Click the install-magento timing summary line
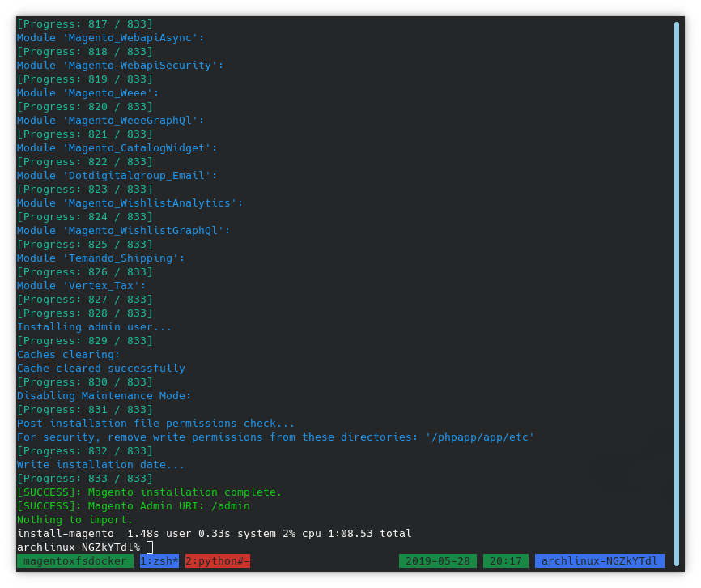Image resolution: width=701 pixels, height=588 pixels. pos(215,533)
